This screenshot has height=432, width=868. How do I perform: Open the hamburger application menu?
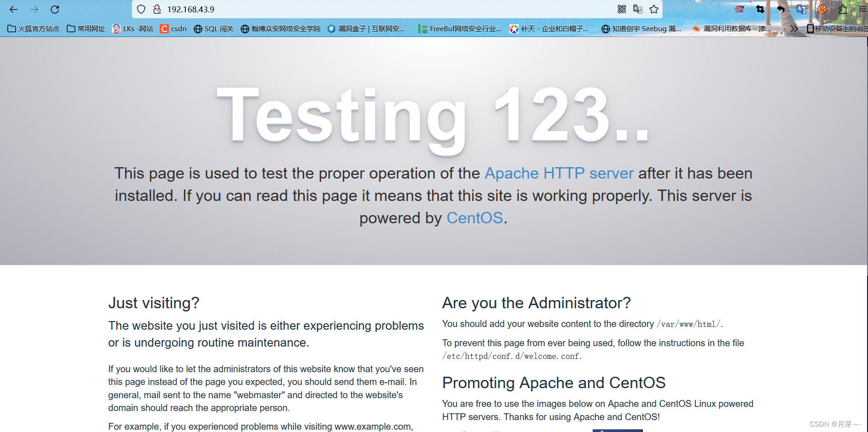(862, 9)
